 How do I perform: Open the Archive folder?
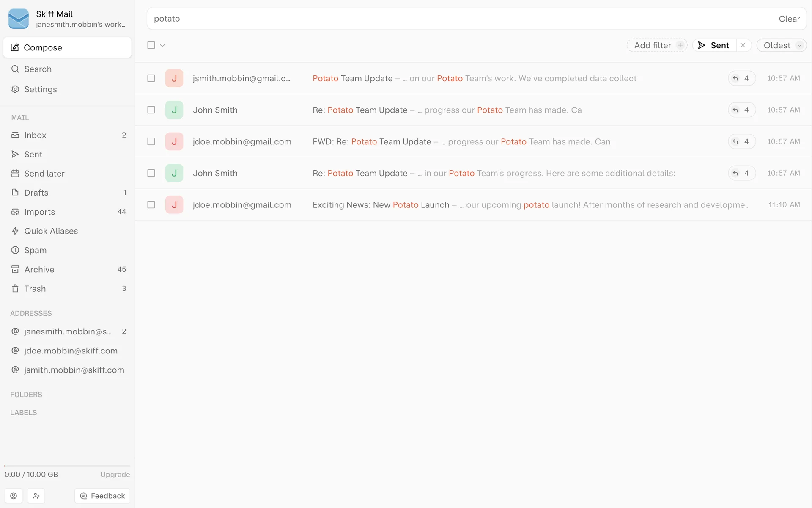coord(39,270)
